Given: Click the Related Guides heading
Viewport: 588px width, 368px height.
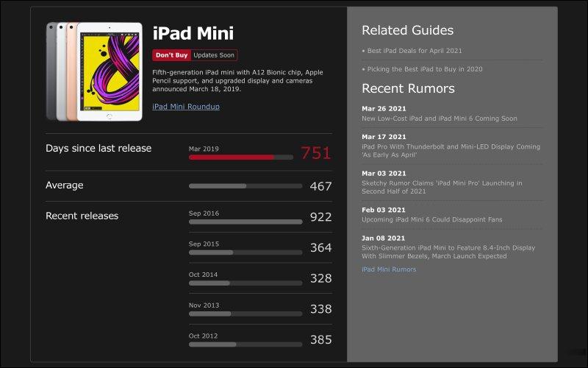Looking at the screenshot, I should point(408,30).
